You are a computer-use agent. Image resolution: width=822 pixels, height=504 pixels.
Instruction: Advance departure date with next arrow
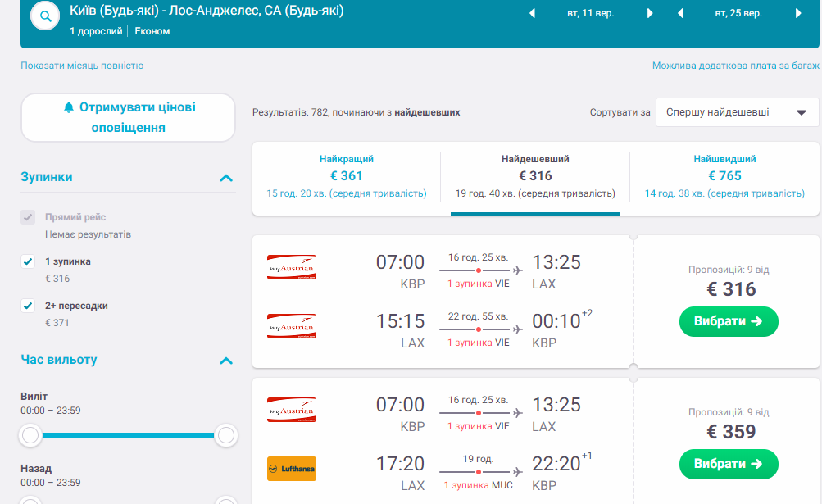(651, 14)
